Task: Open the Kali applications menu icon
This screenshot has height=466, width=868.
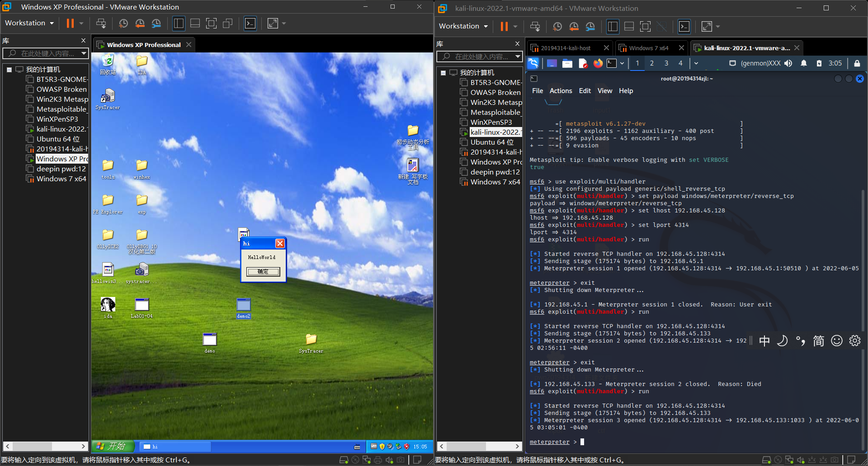Action: [x=533, y=63]
